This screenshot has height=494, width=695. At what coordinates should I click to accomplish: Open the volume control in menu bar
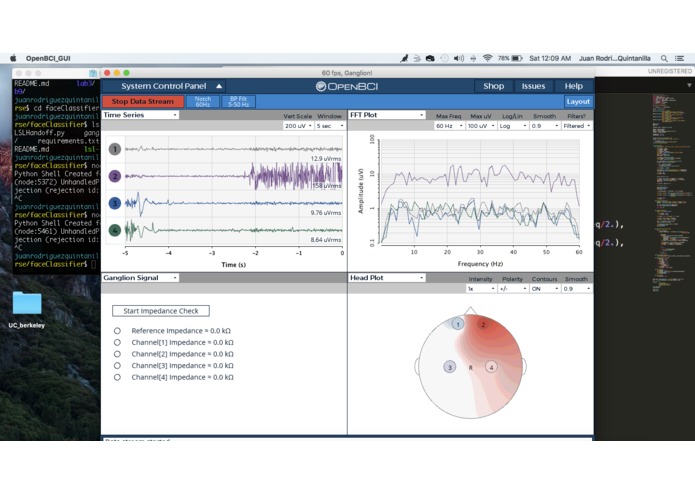coord(459,58)
